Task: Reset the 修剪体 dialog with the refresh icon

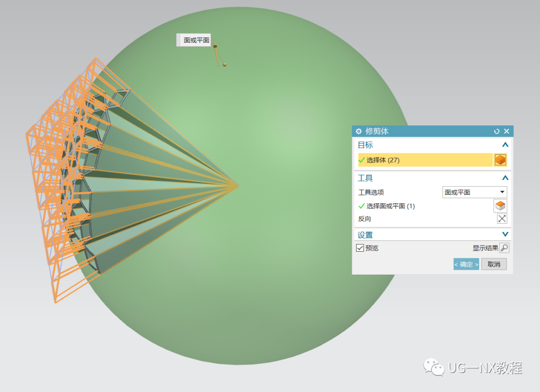Action: click(x=496, y=131)
